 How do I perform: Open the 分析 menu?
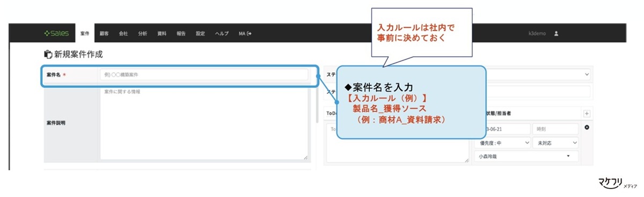point(142,33)
